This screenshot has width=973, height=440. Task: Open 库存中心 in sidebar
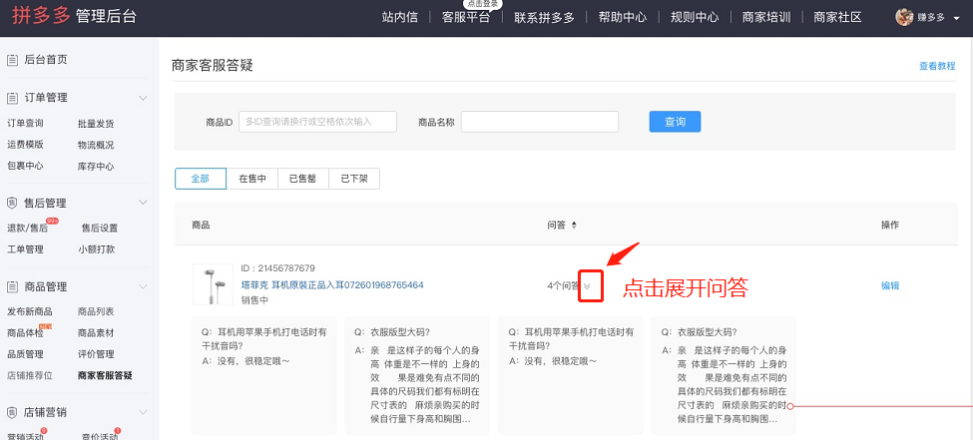(x=96, y=166)
